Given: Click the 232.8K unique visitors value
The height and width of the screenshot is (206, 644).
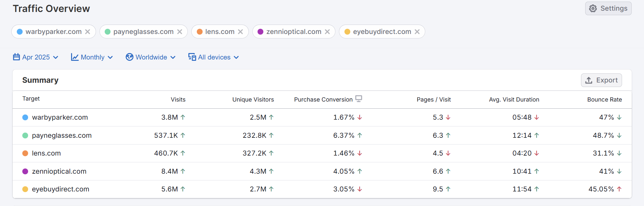Looking at the screenshot, I should click(255, 136).
